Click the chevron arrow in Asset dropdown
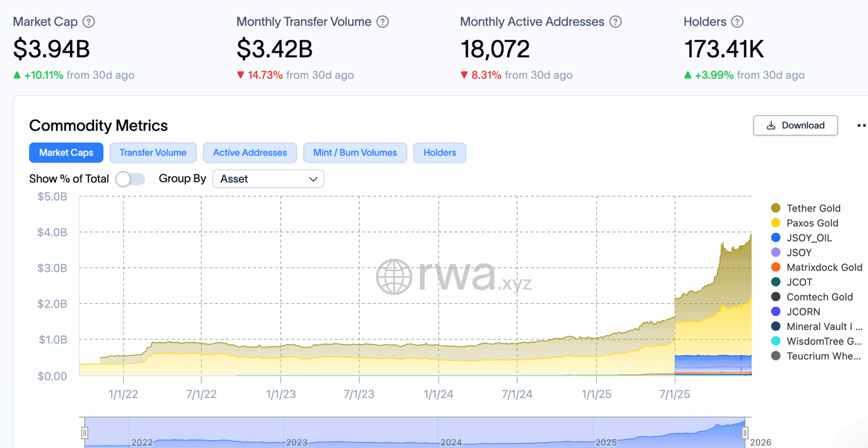The image size is (868, 448). click(313, 179)
